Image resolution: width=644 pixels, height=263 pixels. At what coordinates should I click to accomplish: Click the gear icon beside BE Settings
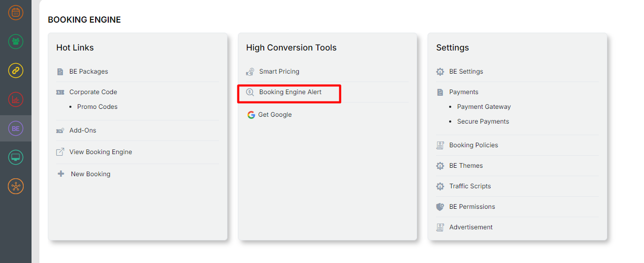440,72
